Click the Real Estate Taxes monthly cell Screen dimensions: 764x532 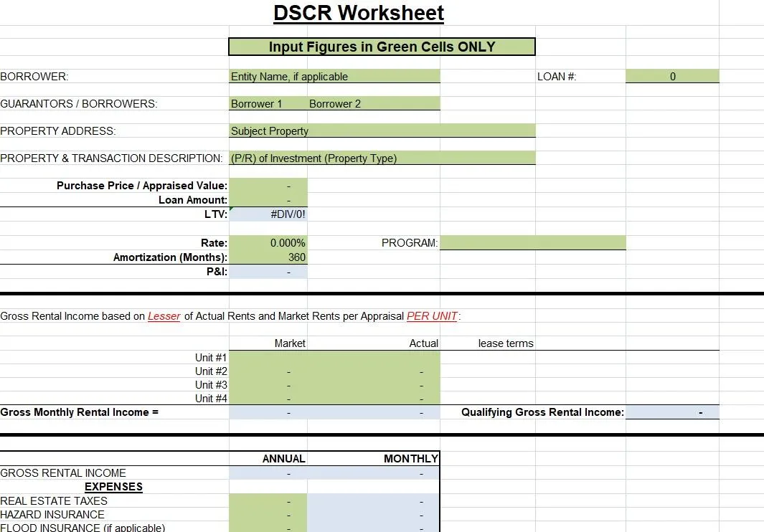(x=374, y=501)
